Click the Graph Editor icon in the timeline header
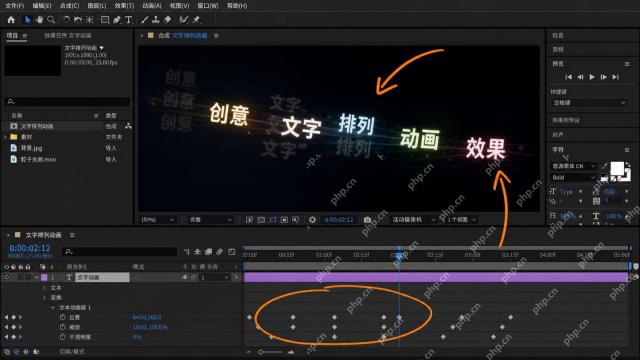Image resolution: width=640 pixels, height=360 pixels. tap(231, 252)
